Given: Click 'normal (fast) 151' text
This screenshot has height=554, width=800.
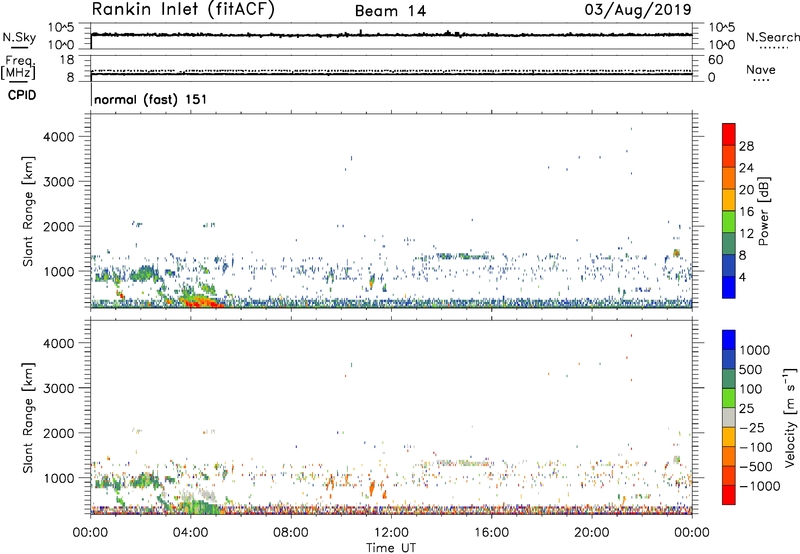Looking at the screenshot, I should (151, 99).
